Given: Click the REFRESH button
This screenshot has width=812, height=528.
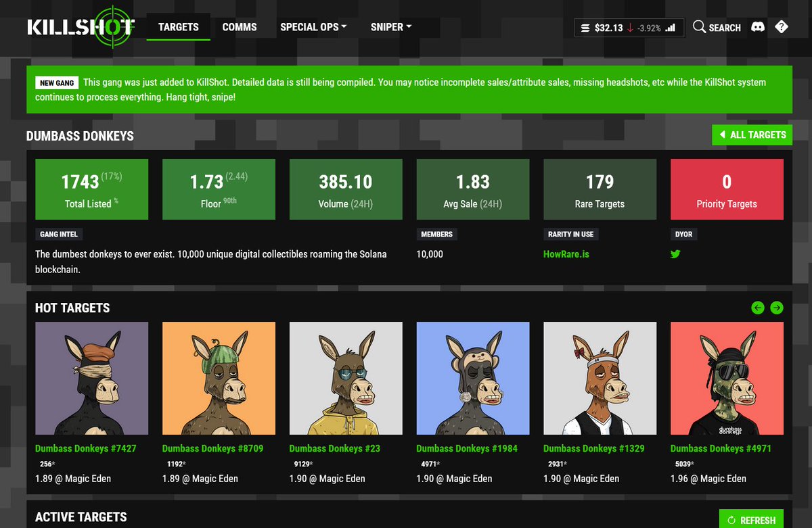Looking at the screenshot, I should click(x=752, y=519).
